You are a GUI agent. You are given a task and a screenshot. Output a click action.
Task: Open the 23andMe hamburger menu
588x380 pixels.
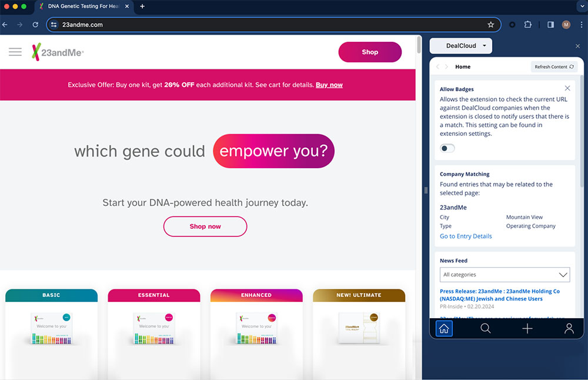point(15,52)
